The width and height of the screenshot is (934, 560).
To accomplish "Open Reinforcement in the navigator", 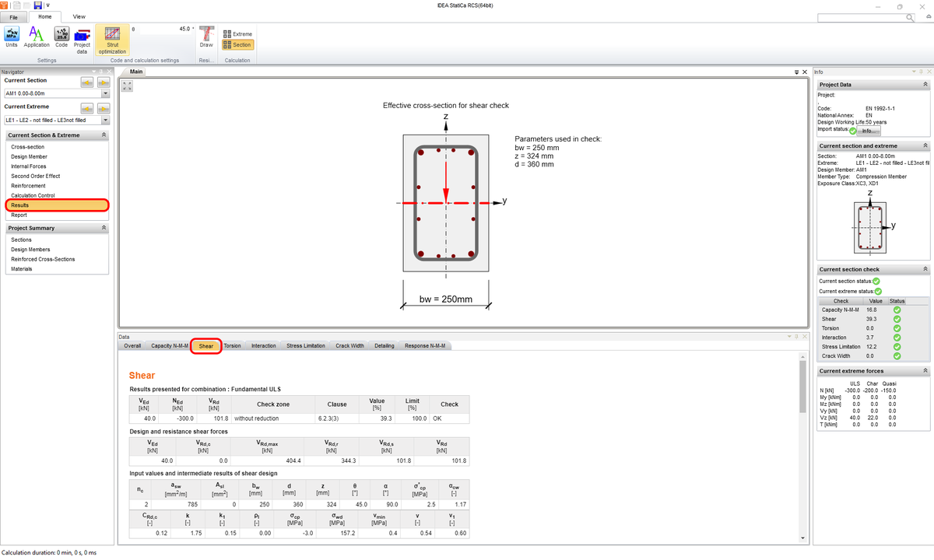I will coord(28,186).
